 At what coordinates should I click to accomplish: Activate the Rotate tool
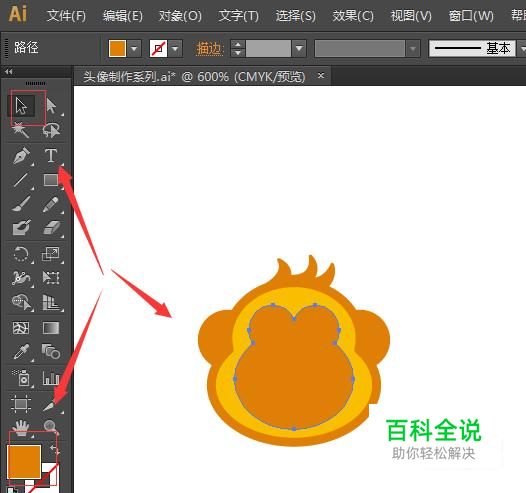pyautogui.click(x=21, y=254)
